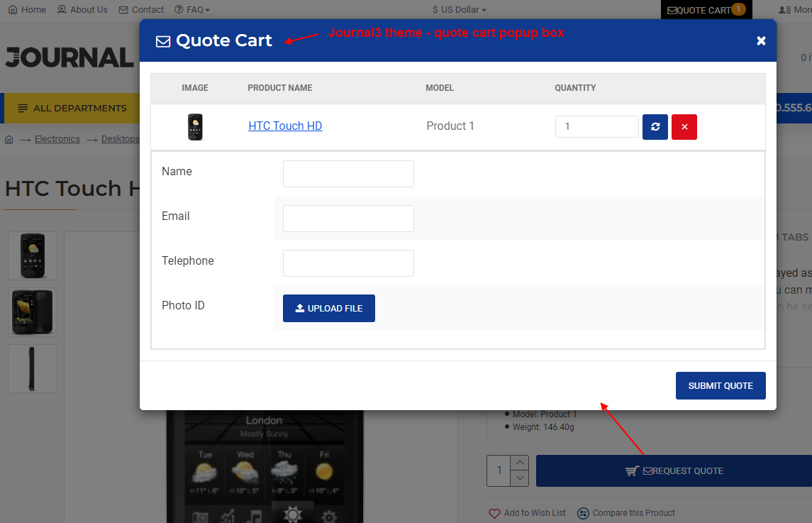
Task: Add product to Wish List
Action: 527,513
